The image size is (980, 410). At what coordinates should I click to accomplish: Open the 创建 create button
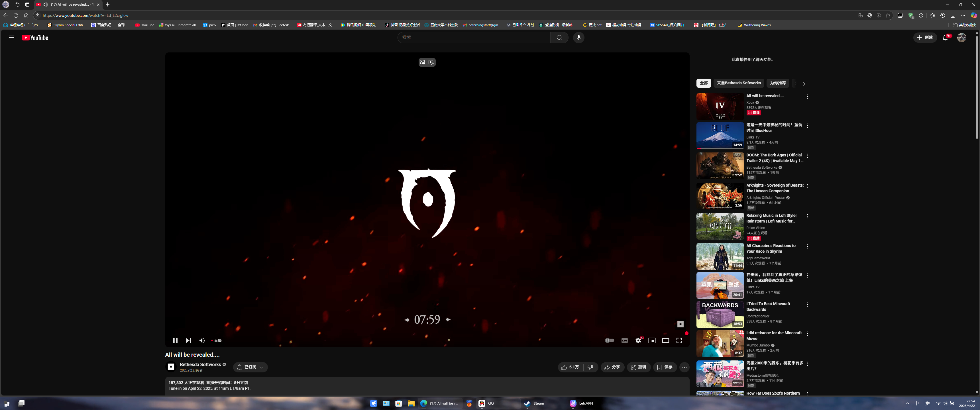925,37
